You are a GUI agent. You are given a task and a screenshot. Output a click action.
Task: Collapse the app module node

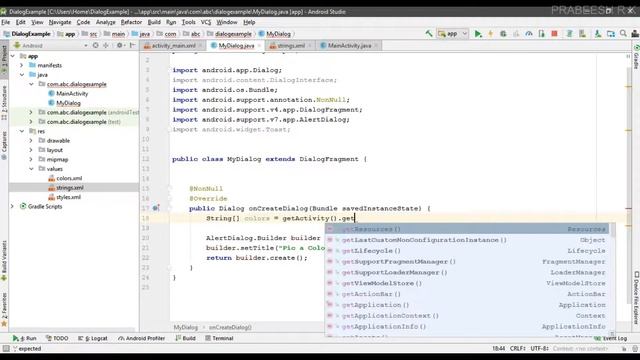click(13, 56)
